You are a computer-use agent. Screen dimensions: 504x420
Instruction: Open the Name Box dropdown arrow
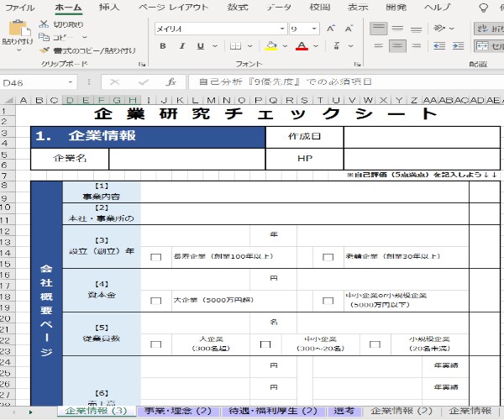tap(70, 82)
